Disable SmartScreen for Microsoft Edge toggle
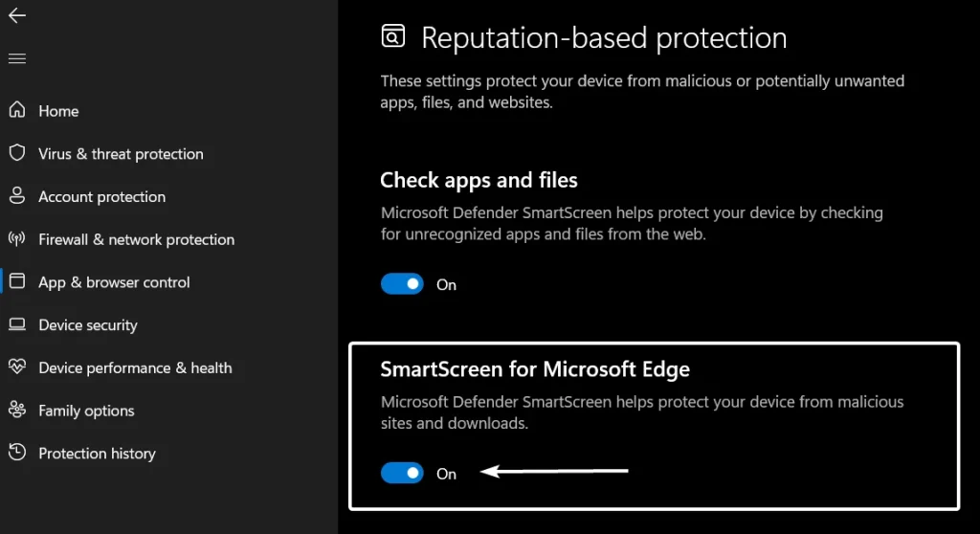The width and height of the screenshot is (980, 534). tap(402, 473)
